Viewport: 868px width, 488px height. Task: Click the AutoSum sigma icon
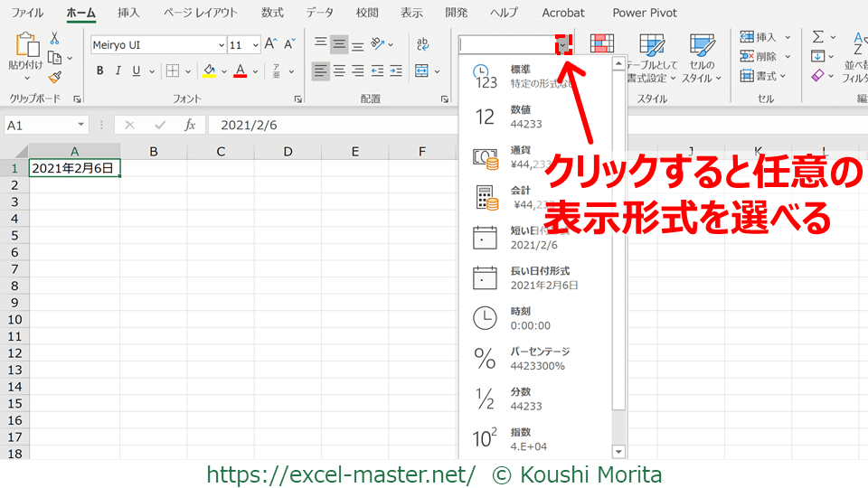point(818,37)
